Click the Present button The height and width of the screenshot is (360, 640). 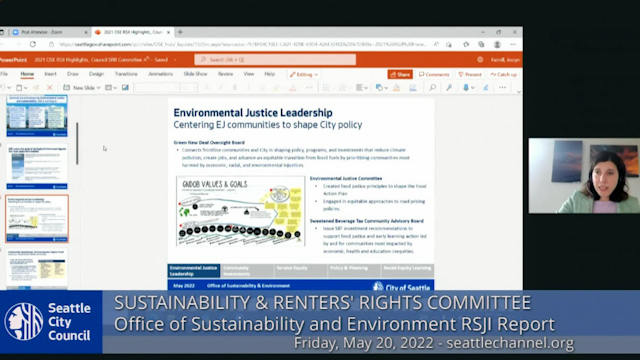click(x=470, y=74)
